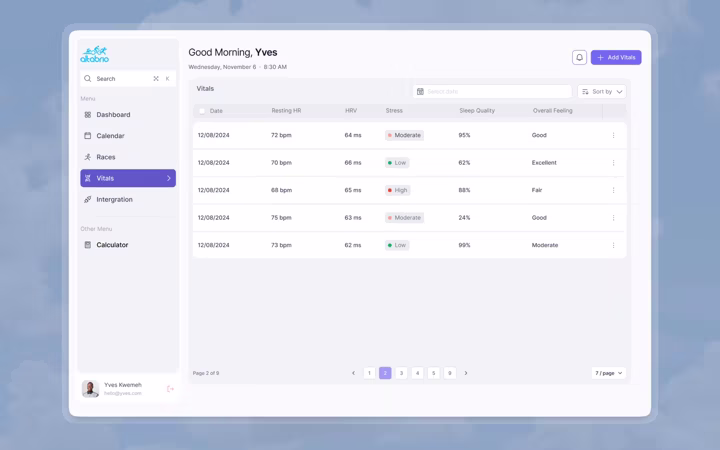This screenshot has height=450, width=720.
Task: Open row menu for 75 bpm entry
Action: click(613, 218)
